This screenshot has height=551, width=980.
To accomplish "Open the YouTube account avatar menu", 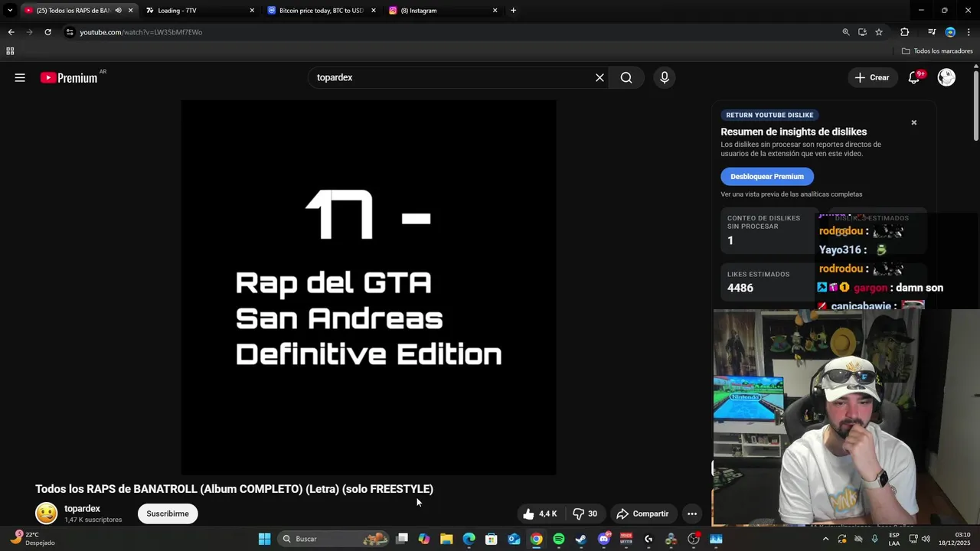I will click(x=946, y=77).
